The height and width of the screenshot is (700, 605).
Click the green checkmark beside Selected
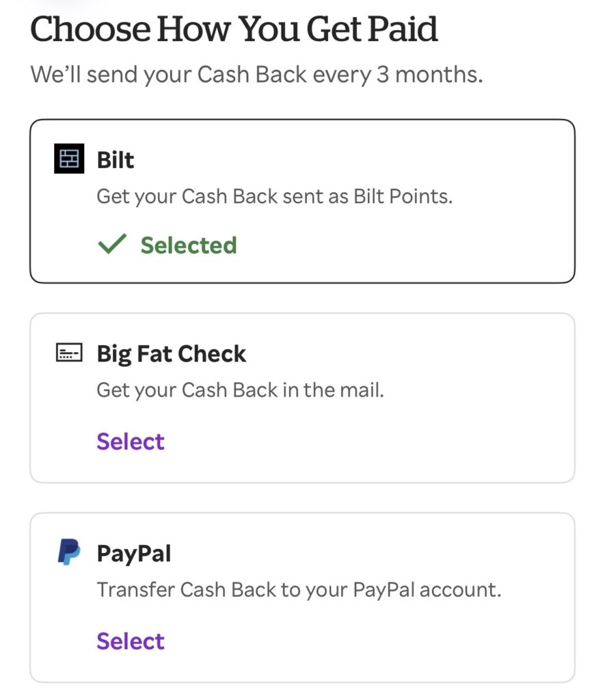112,244
